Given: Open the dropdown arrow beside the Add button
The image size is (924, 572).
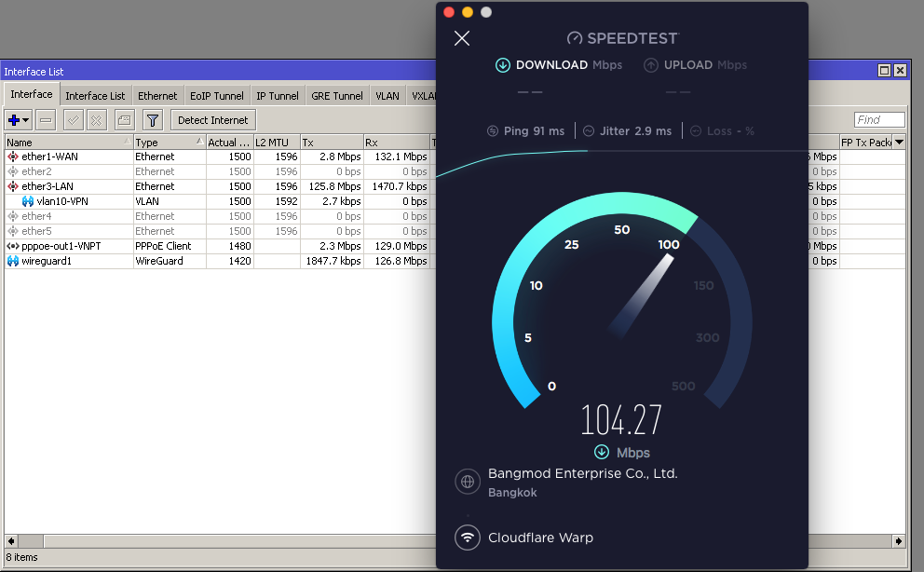Looking at the screenshot, I should (25, 120).
